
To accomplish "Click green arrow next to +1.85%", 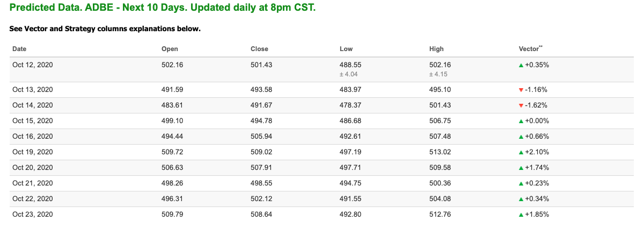I will coord(521,215).
